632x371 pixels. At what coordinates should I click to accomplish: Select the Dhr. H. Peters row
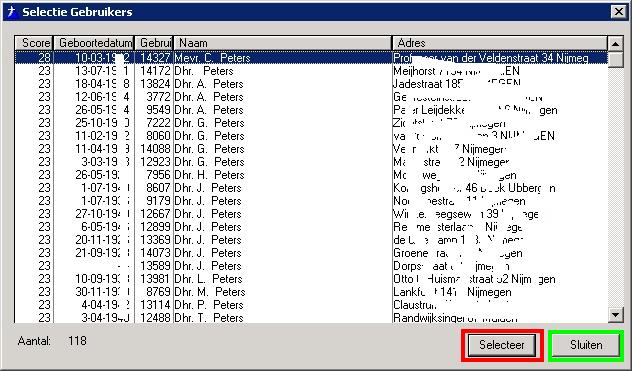[311, 175]
